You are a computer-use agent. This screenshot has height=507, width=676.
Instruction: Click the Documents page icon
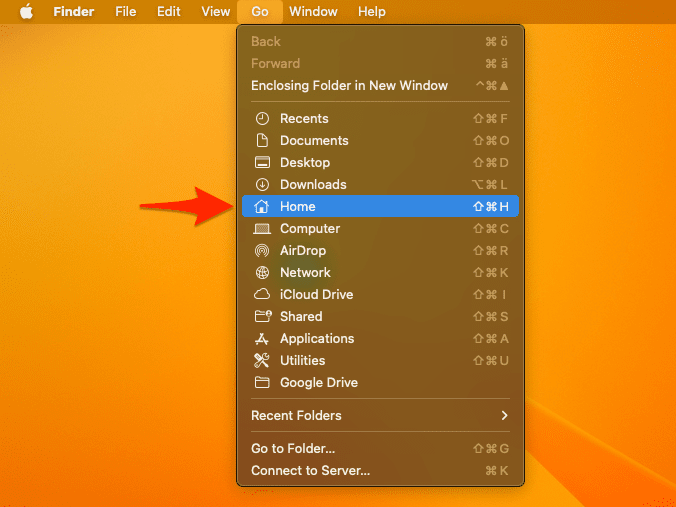point(262,141)
